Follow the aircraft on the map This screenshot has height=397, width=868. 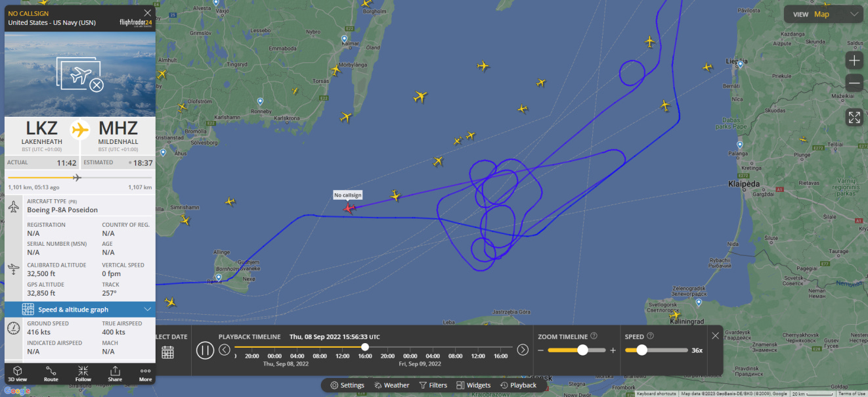(x=83, y=373)
